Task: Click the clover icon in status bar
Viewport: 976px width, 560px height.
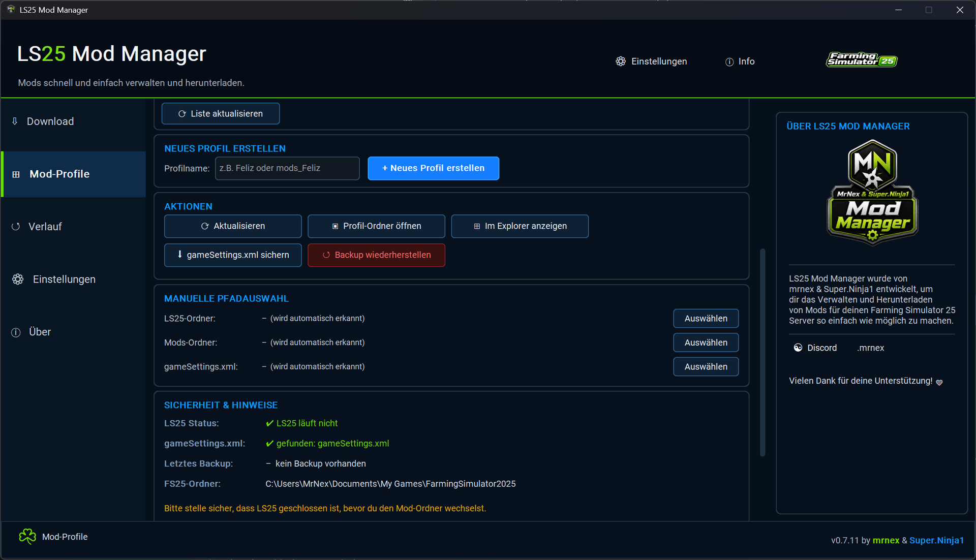Action: tap(27, 537)
